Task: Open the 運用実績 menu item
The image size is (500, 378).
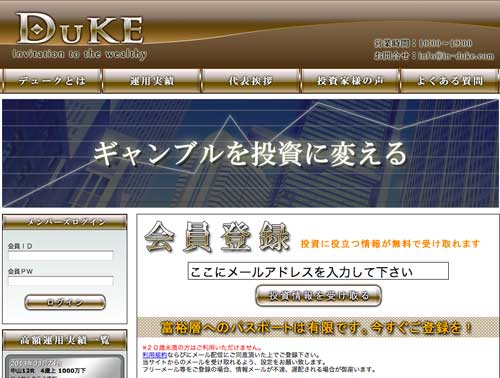Action: 152,81
